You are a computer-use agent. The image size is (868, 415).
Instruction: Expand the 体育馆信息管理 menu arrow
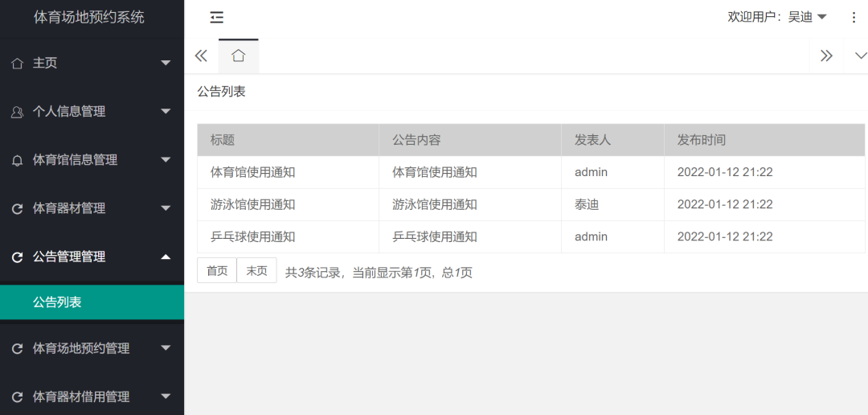point(166,160)
